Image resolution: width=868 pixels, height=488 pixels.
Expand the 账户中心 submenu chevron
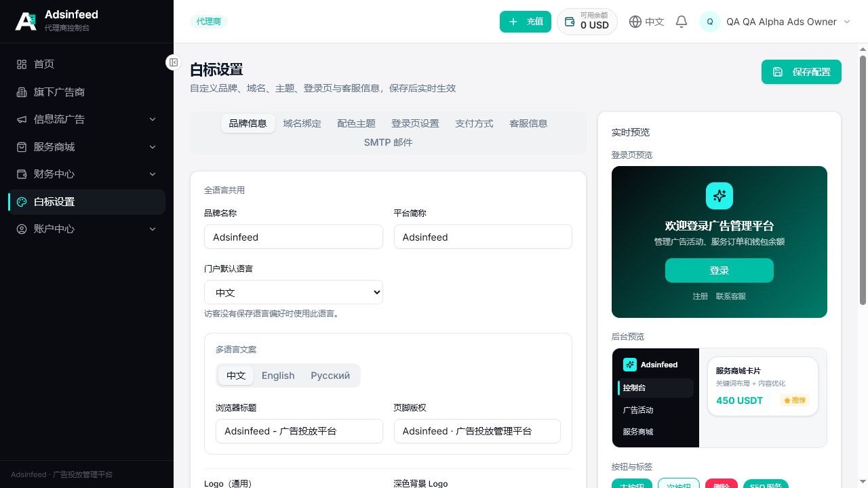(x=153, y=229)
